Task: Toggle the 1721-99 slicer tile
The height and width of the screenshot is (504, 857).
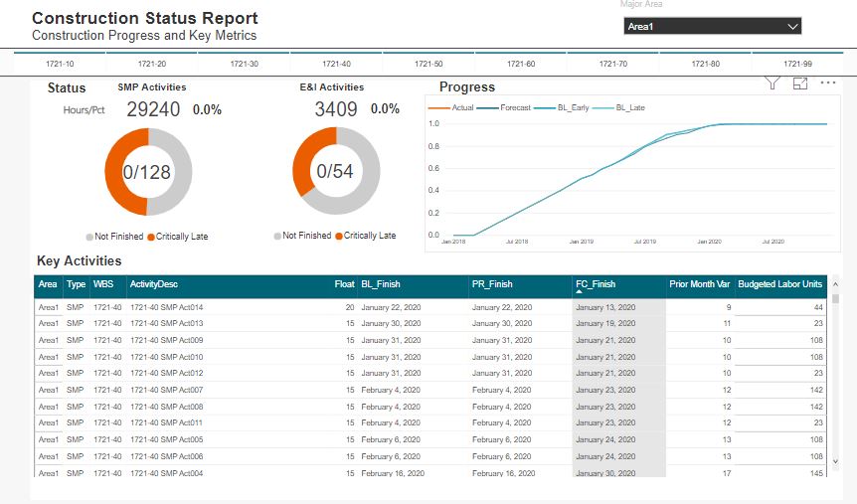Action: tap(796, 64)
